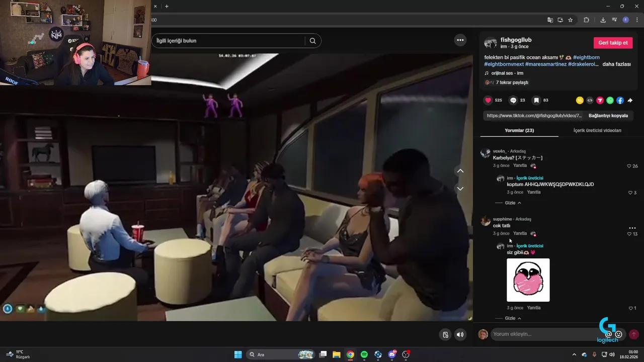Show hidden system tray icons
The height and width of the screenshot is (362, 644).
[x=574, y=354]
